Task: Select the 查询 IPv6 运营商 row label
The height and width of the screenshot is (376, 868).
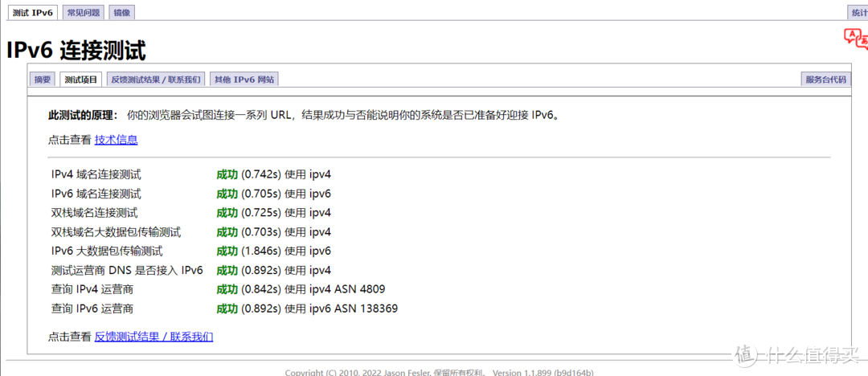Action: pos(92,309)
